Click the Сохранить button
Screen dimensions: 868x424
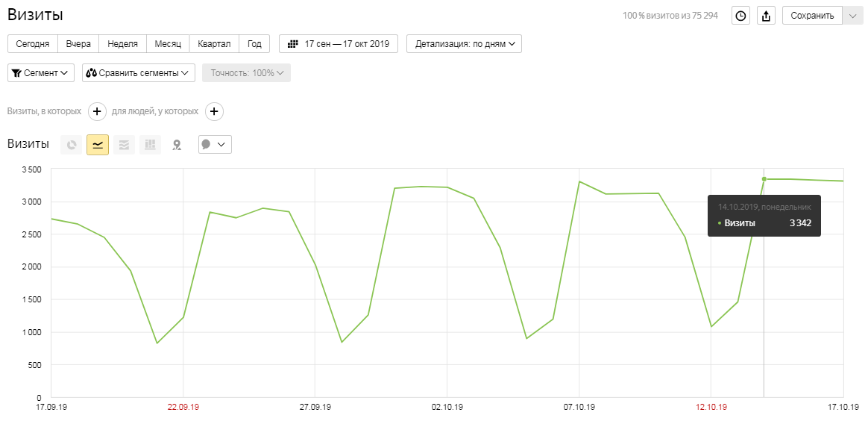(812, 16)
